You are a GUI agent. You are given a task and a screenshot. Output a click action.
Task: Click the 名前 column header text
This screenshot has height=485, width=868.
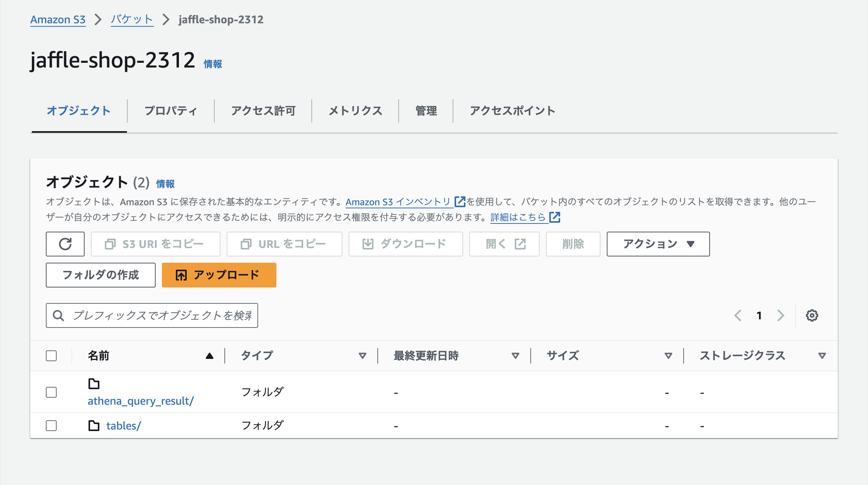tap(98, 356)
